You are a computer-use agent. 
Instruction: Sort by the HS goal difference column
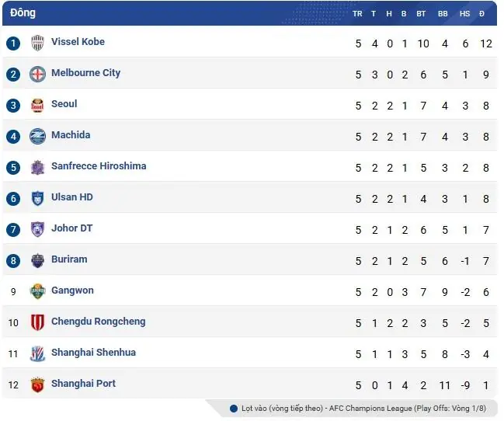click(464, 14)
